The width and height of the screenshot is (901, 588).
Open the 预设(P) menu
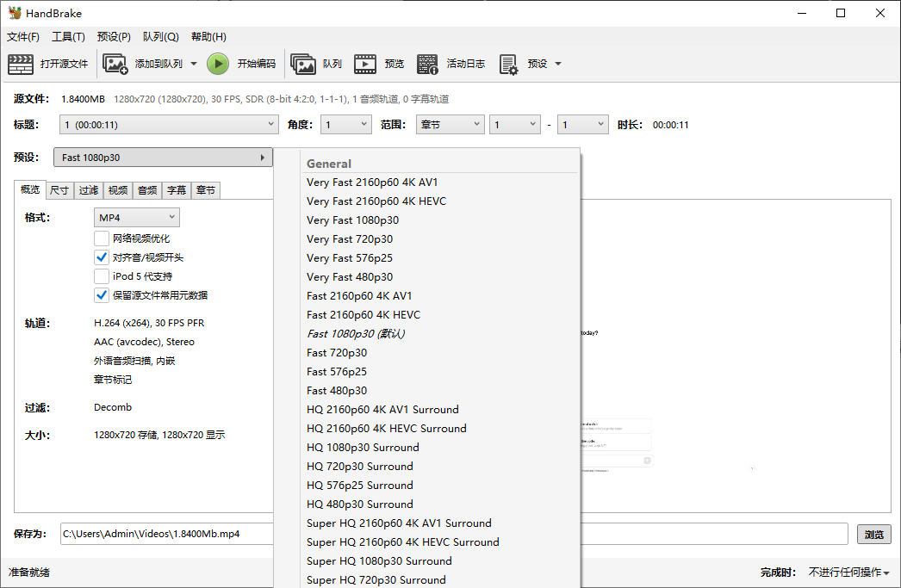click(x=114, y=37)
